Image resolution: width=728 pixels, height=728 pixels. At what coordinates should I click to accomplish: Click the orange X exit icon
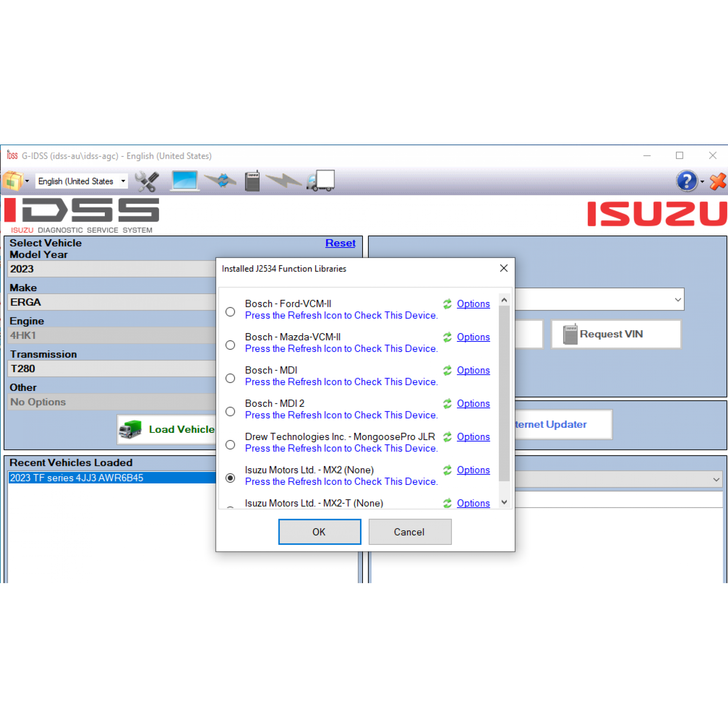(x=718, y=181)
